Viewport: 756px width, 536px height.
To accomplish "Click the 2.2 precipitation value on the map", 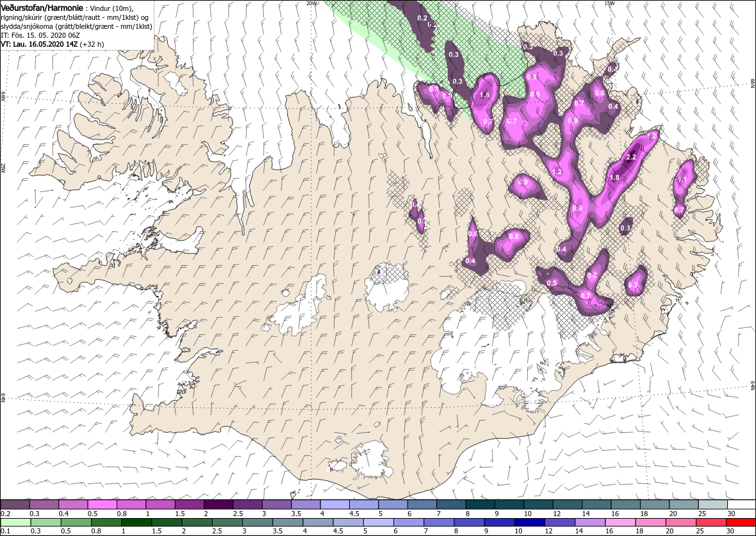I will 631,157.
